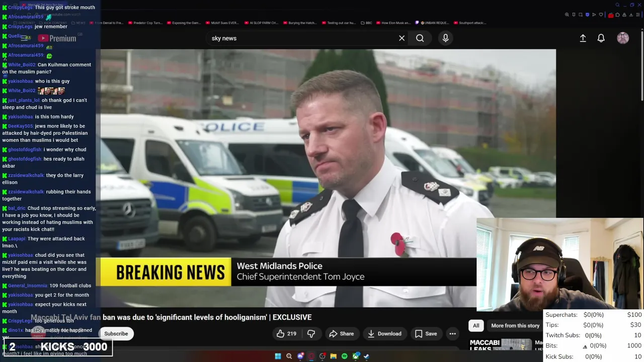Click chat username 'bal_dric'
The image size is (644, 362).
click(x=17, y=208)
